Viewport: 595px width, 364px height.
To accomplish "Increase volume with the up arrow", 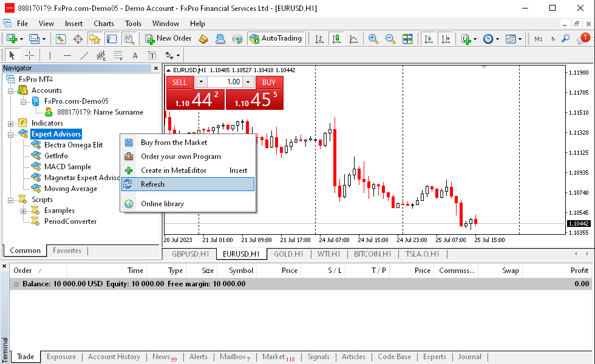I will (x=248, y=82).
